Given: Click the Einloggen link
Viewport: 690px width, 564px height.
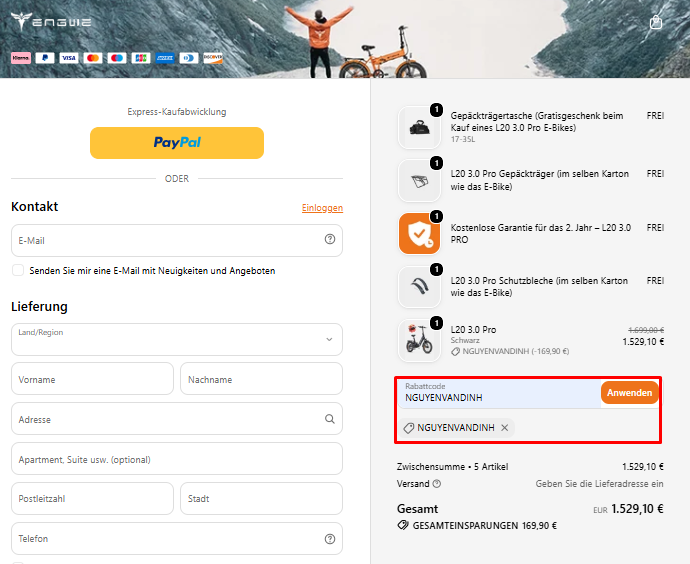Looking at the screenshot, I should [x=322, y=208].
